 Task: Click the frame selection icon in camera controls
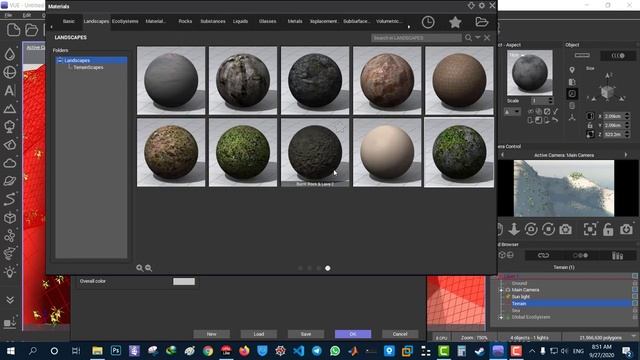click(590, 229)
